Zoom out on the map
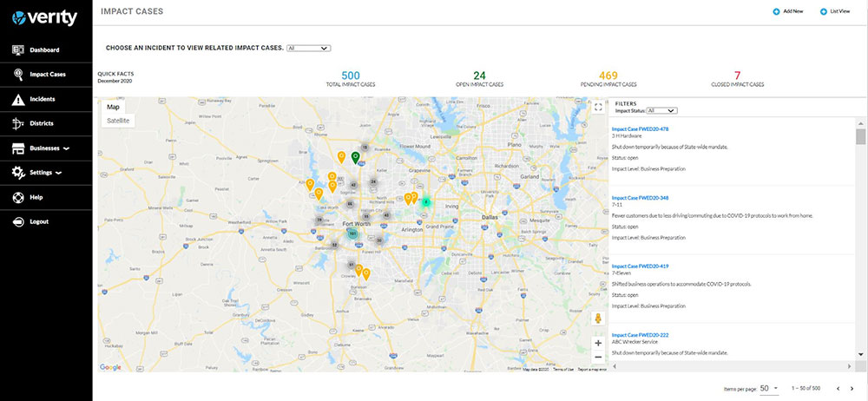Viewport: 868px width, 401px height. [597, 357]
